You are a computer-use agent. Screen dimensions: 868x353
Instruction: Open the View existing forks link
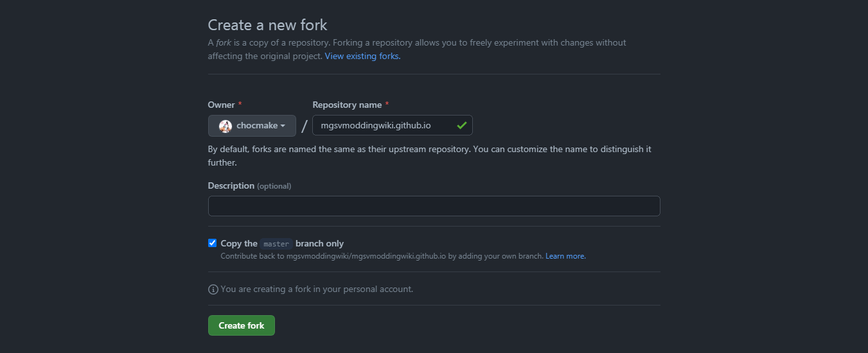[x=362, y=56]
